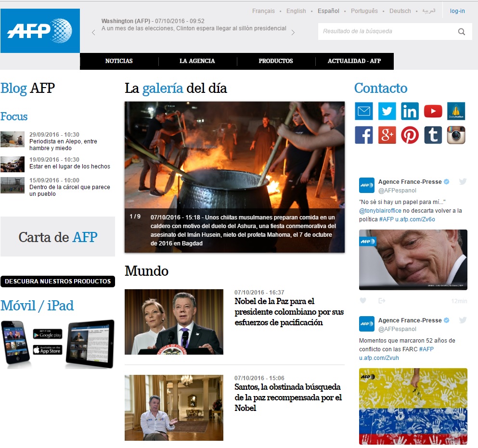Open the Tumblr icon

(x=433, y=135)
